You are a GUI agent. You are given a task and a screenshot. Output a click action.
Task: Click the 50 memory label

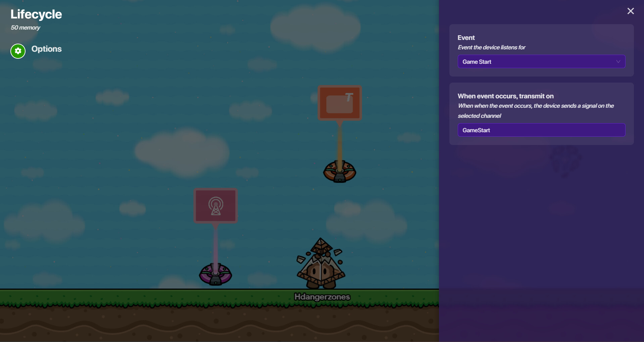(x=26, y=28)
